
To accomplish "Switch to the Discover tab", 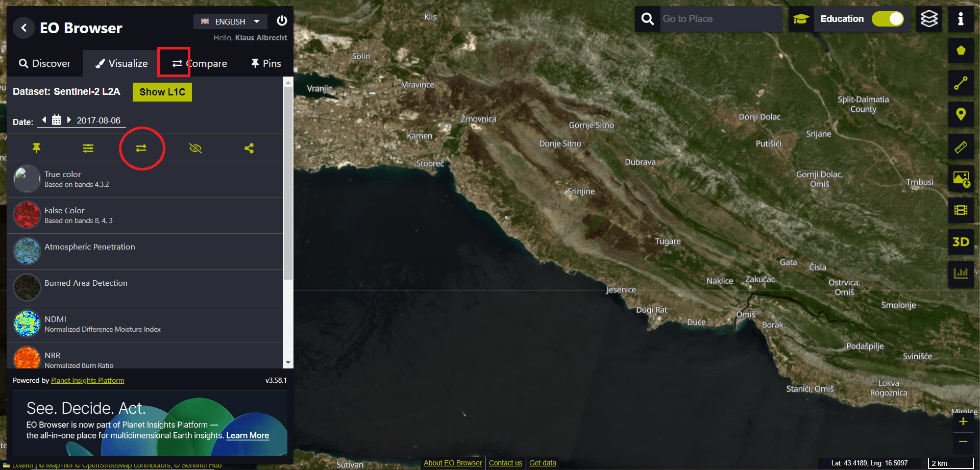I will coord(45,63).
